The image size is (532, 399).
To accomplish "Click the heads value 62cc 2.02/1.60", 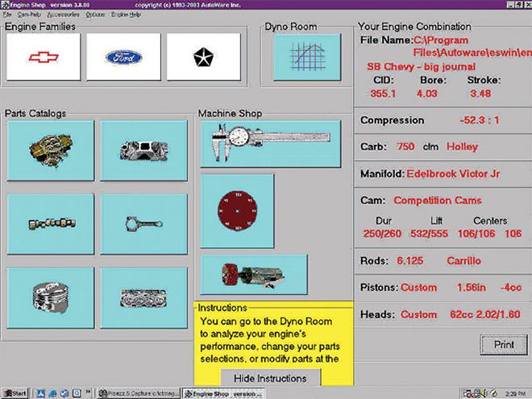I will (484, 314).
